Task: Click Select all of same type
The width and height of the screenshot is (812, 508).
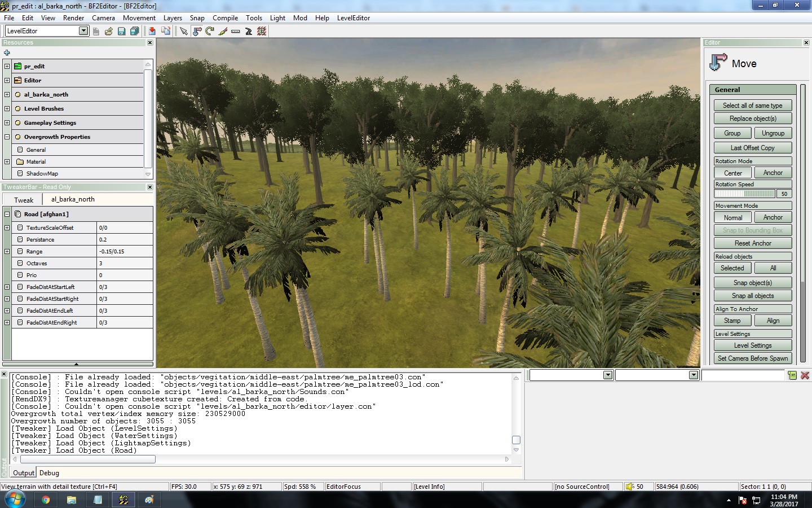Action: (753, 106)
